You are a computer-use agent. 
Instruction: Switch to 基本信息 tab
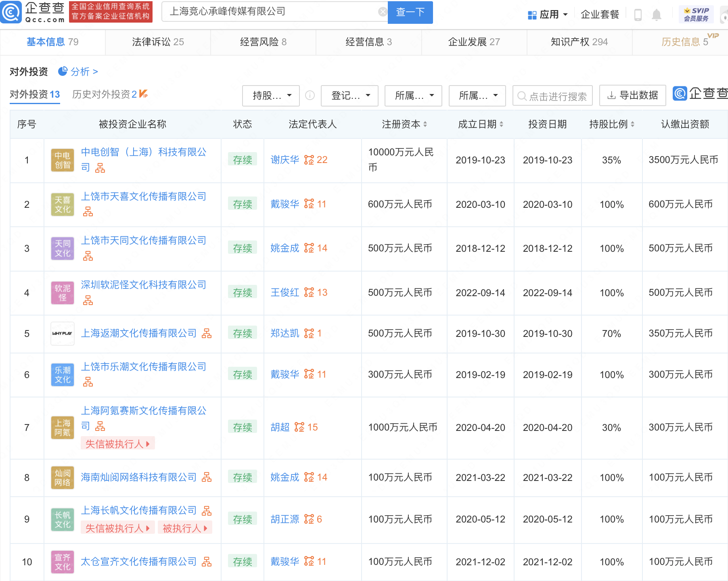pos(52,42)
